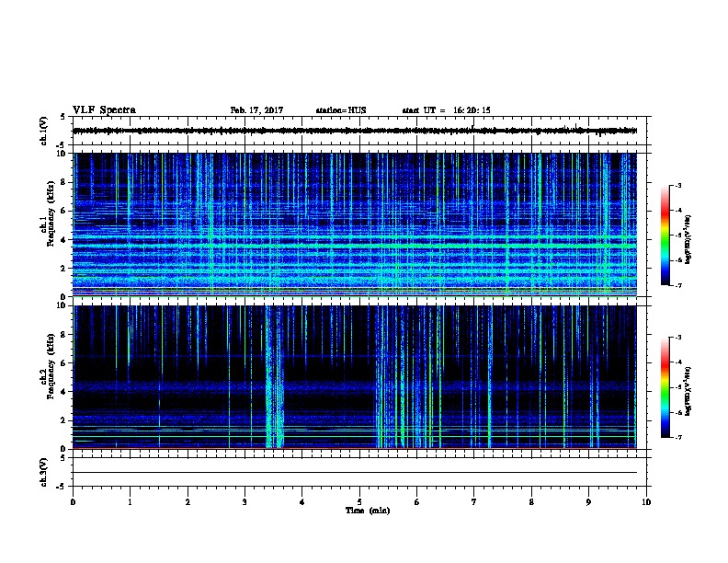This screenshot has width=728, height=563.
Task: Click the "-3" label on ch.1 color bar
Action: [x=677, y=186]
